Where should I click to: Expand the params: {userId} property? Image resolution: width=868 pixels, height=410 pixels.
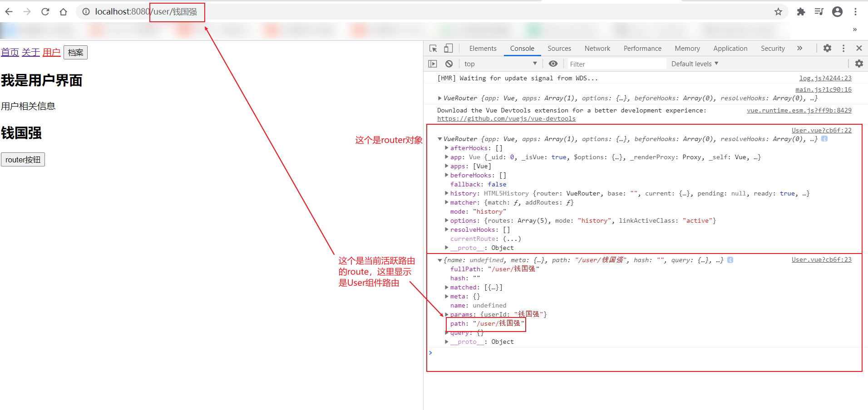pos(447,314)
